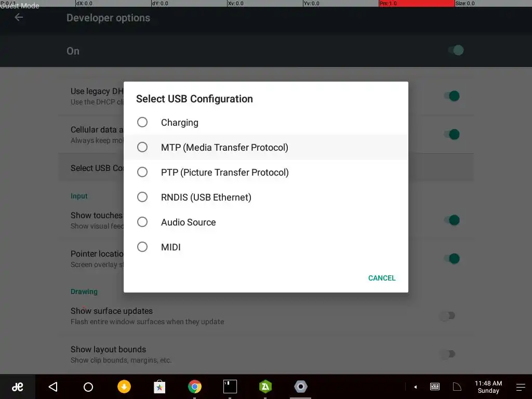Open the yellow download app in taskbar
Viewport: 532px width, 399px height.
[124, 387]
